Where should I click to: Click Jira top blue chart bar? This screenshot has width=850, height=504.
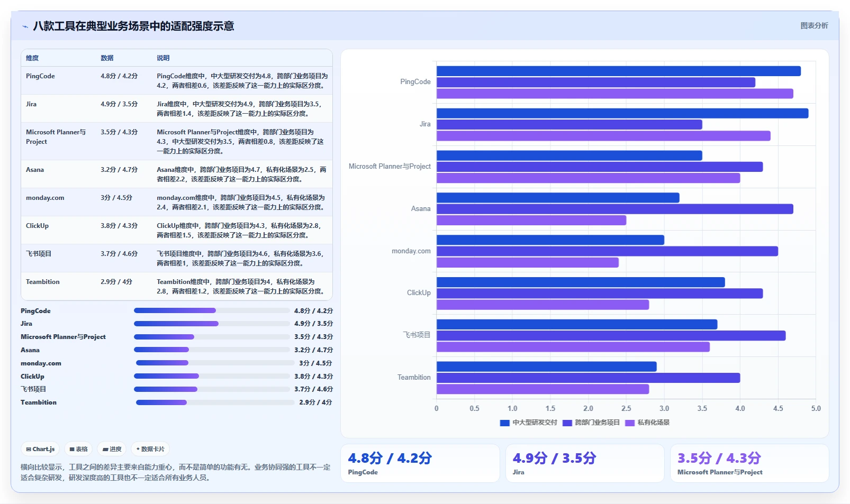622,113
